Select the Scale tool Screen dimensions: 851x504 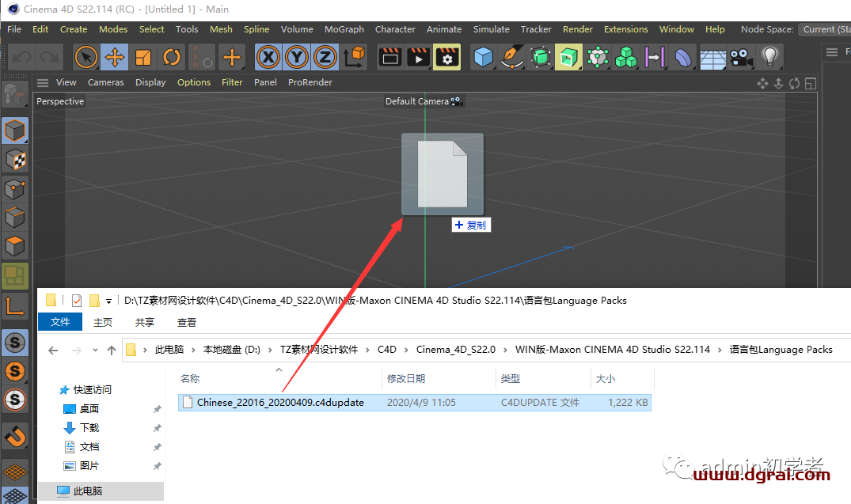143,57
